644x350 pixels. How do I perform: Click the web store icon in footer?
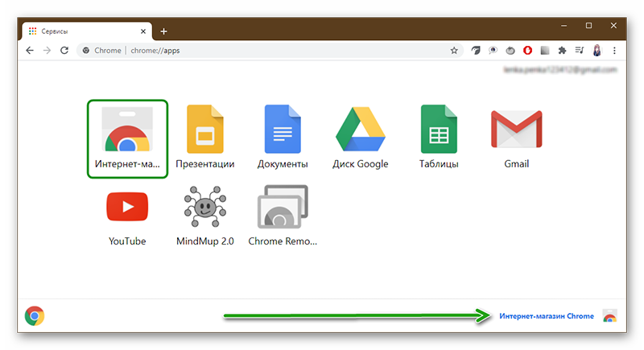610,316
